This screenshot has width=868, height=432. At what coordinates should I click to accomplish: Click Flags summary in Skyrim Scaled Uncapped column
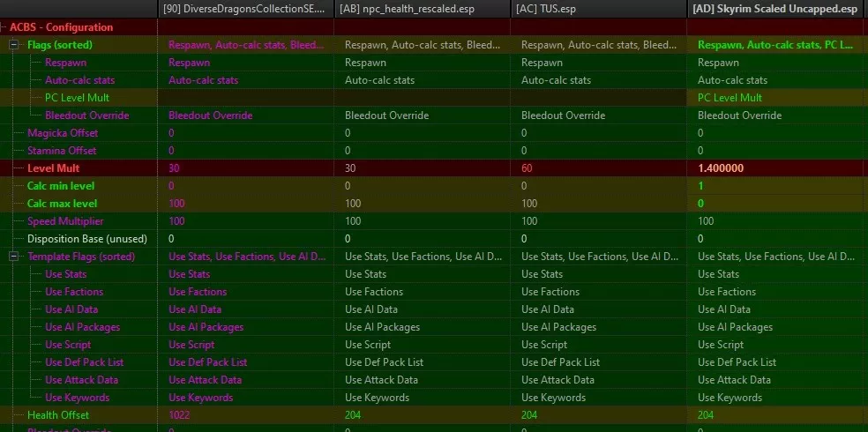775,45
